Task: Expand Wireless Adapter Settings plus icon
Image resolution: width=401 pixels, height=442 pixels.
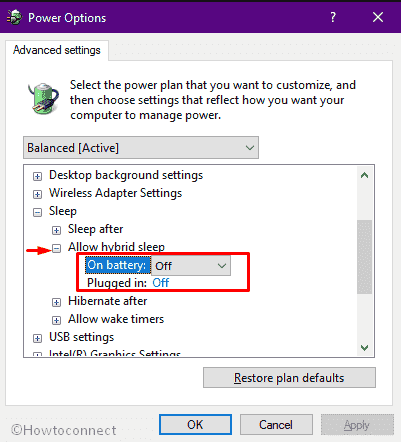Action: tap(37, 194)
